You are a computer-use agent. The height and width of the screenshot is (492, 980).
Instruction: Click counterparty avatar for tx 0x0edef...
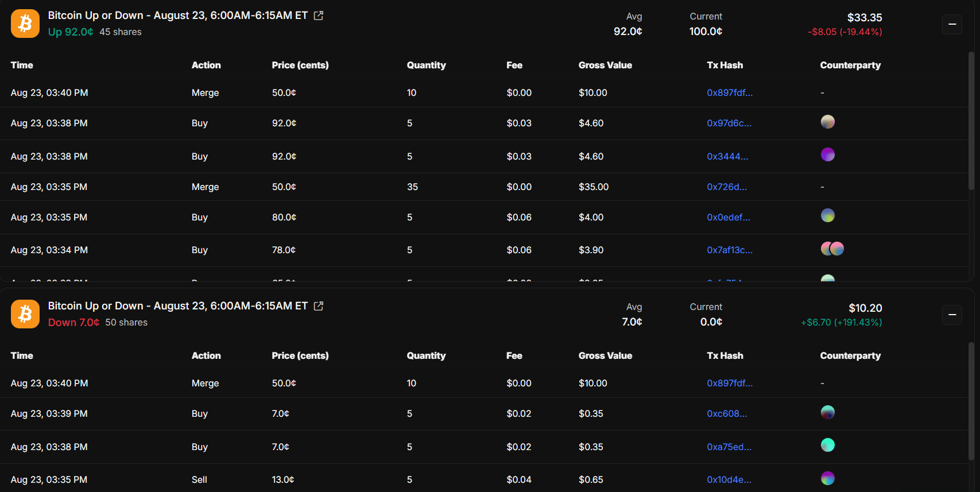(828, 215)
